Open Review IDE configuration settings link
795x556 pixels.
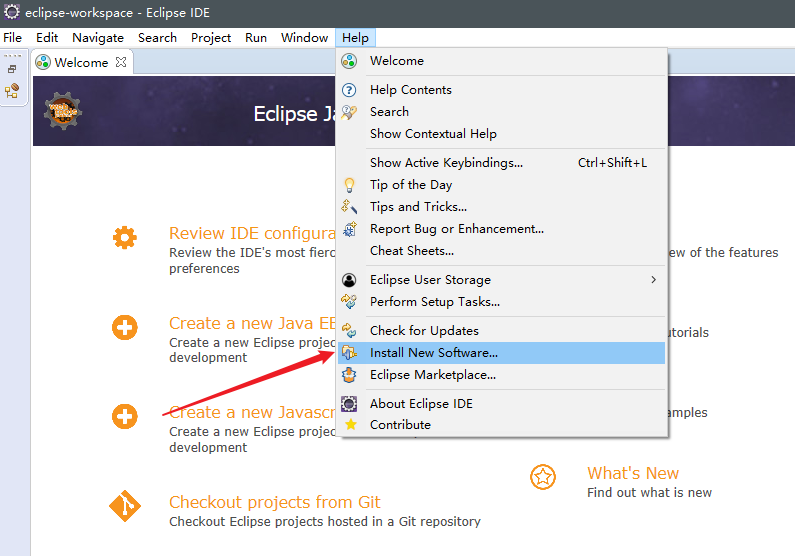coord(252,233)
